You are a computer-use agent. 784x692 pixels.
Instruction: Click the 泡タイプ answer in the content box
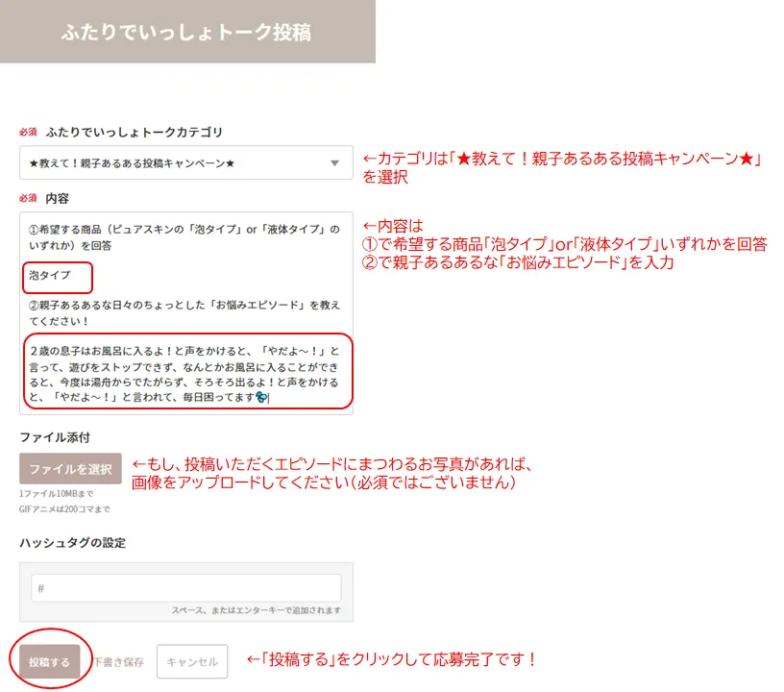click(x=49, y=276)
